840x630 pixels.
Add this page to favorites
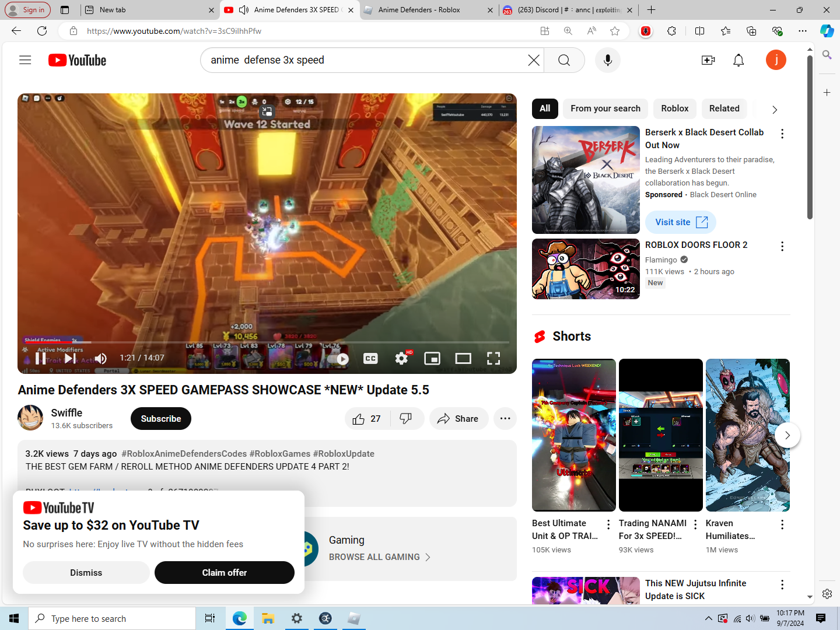pos(615,31)
